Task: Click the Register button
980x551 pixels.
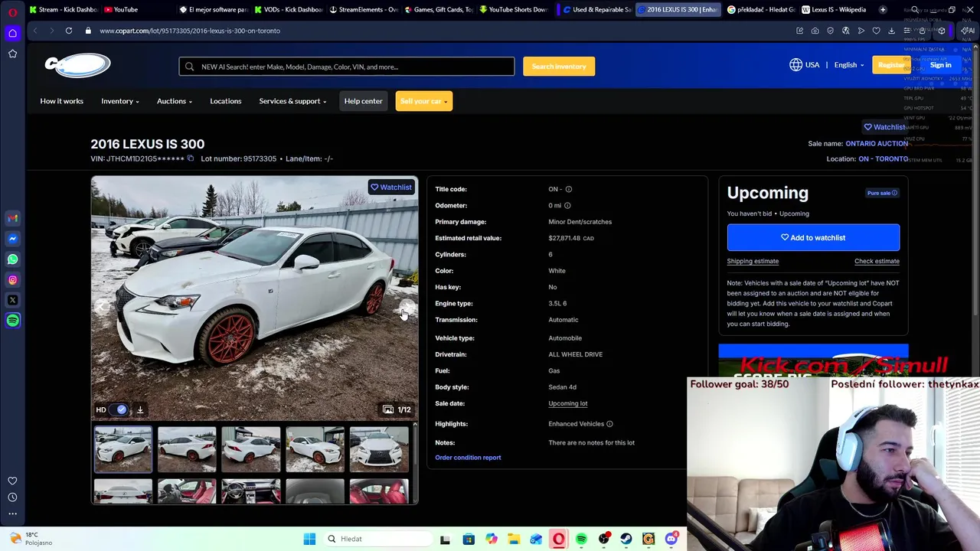Action: (890, 65)
